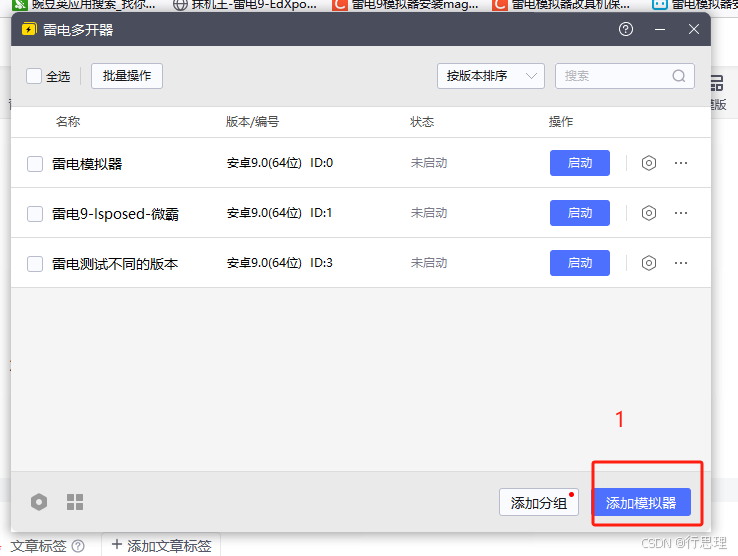Open more options dots for 雷电模拟器

pyautogui.click(x=681, y=163)
